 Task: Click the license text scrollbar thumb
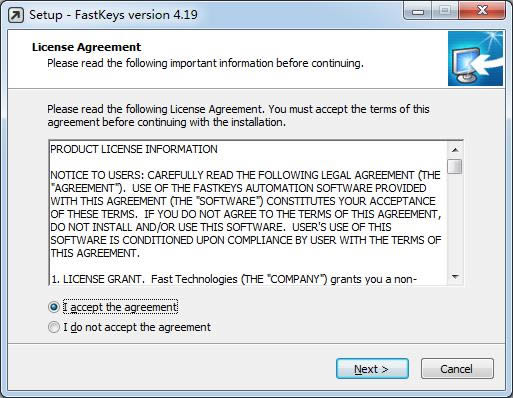[x=455, y=166]
